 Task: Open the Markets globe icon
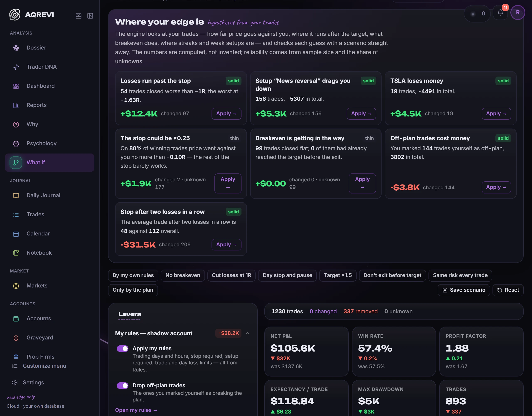click(16, 286)
